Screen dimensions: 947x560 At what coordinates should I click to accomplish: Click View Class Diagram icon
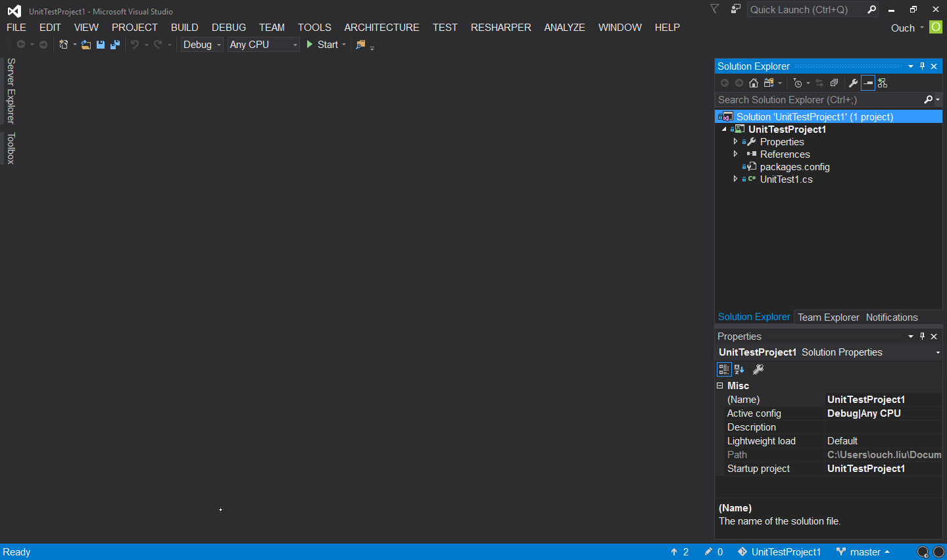(883, 83)
